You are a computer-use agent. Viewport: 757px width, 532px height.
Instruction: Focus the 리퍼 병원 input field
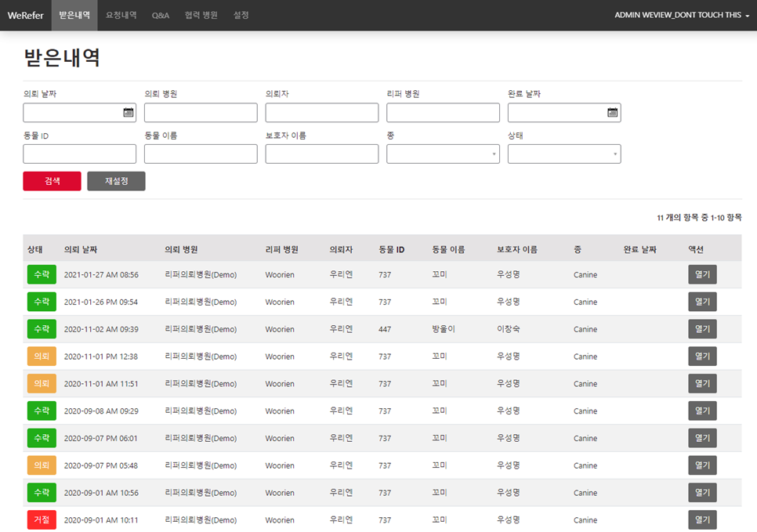(x=444, y=113)
